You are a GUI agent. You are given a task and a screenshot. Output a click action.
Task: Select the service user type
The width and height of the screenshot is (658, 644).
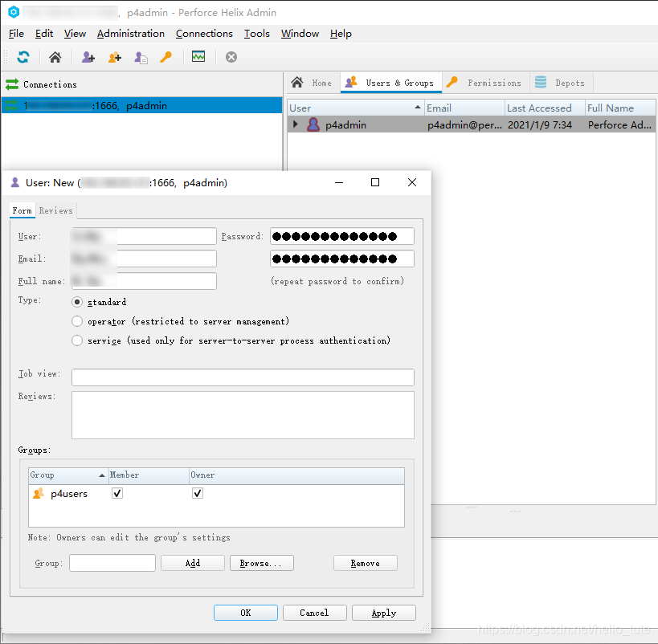click(77, 340)
